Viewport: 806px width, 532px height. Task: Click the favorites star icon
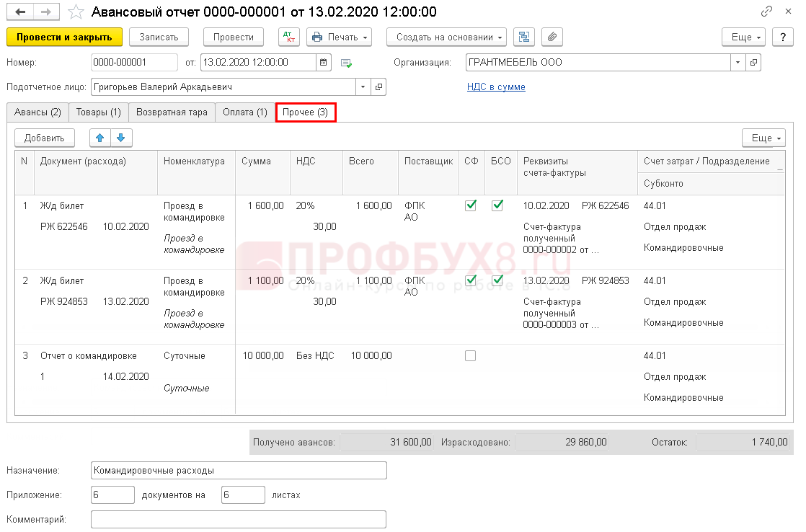[x=76, y=12]
